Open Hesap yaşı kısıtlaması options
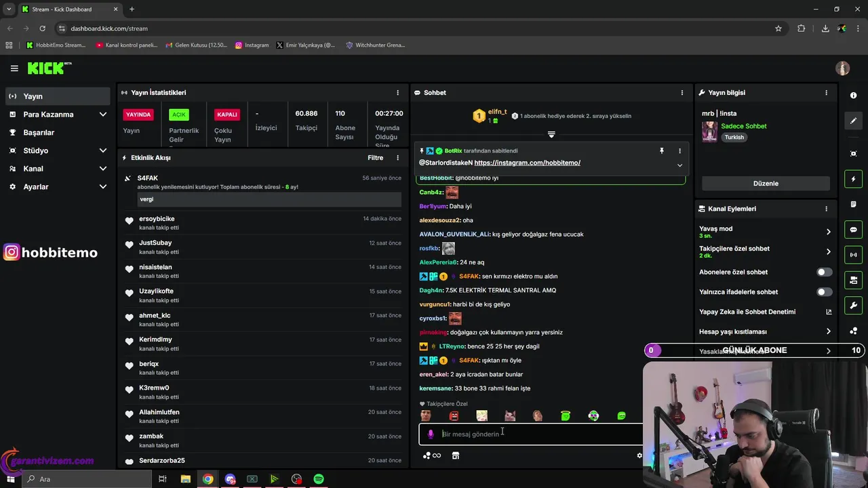868x488 pixels. [x=765, y=331]
